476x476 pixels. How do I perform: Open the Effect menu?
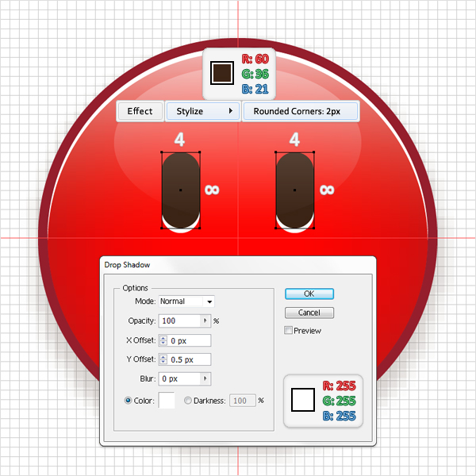point(140,111)
